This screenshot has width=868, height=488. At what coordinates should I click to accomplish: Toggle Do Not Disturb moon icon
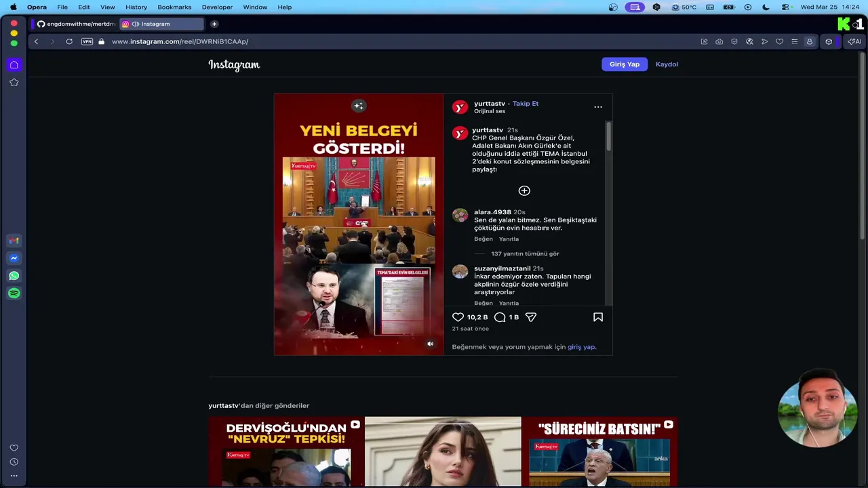(x=766, y=7)
